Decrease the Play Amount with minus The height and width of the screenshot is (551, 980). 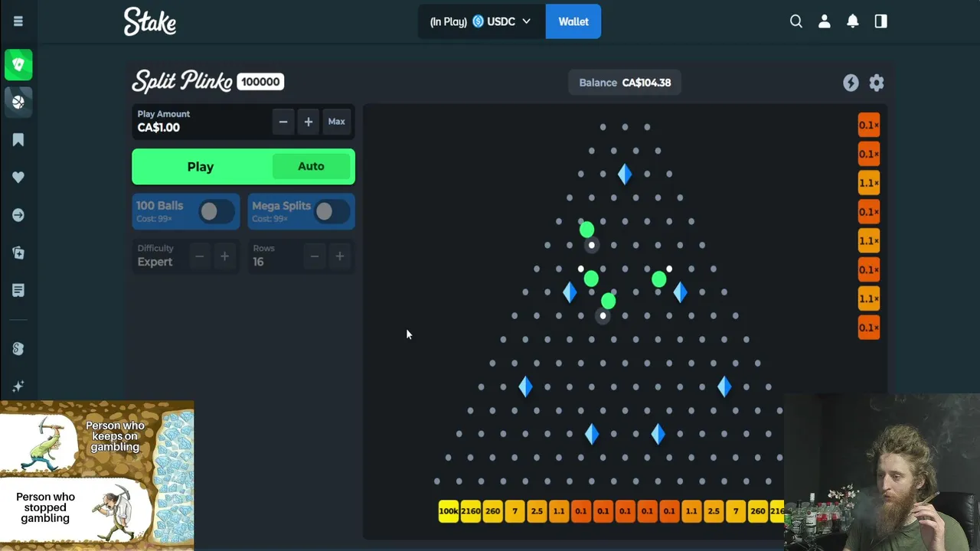tap(283, 122)
